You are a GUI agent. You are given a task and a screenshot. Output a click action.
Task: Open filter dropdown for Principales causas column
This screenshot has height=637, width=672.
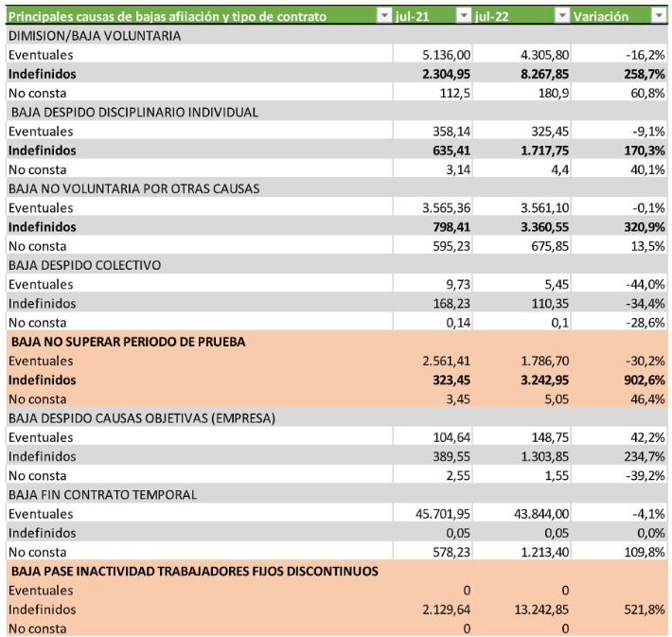coord(384,16)
